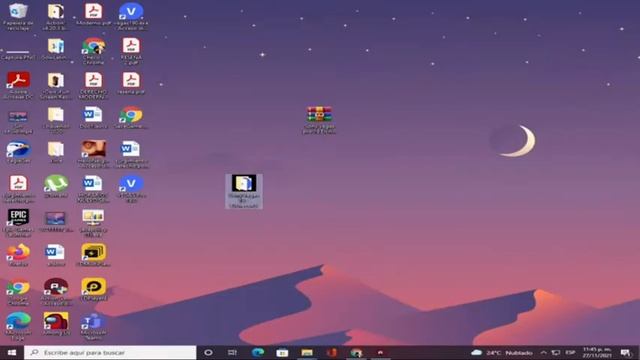Change the ESP input language
Image resolution: width=640 pixels, height=360 pixels.
pos(571,352)
